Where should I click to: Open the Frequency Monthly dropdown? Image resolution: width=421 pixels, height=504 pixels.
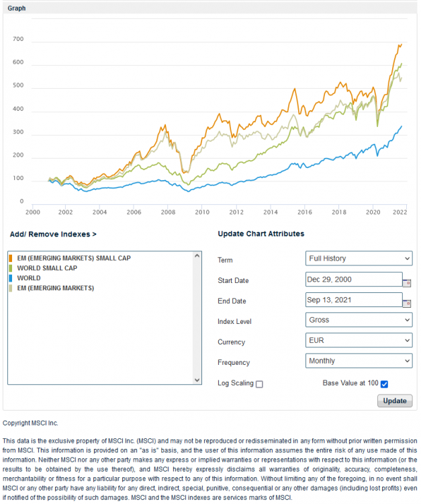[359, 361]
